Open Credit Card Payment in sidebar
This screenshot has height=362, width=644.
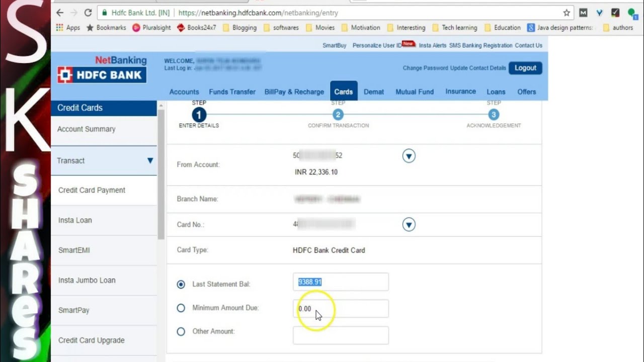(x=104, y=191)
